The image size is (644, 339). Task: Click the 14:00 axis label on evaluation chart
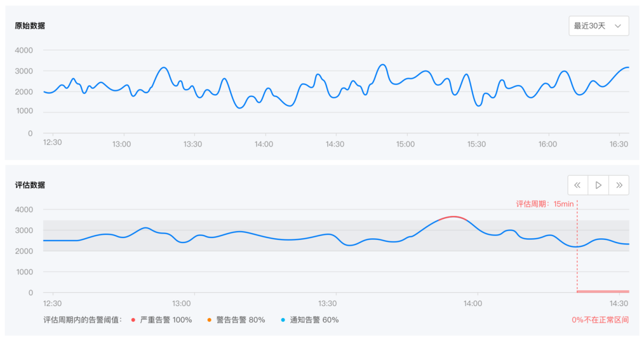coord(473,303)
